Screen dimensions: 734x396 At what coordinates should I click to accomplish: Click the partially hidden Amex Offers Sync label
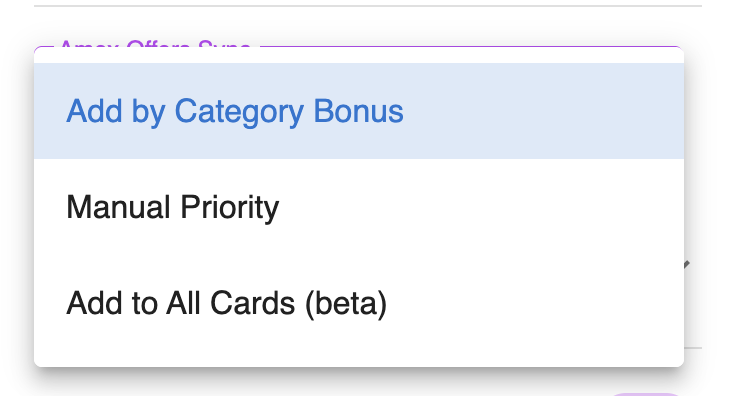tap(155, 43)
